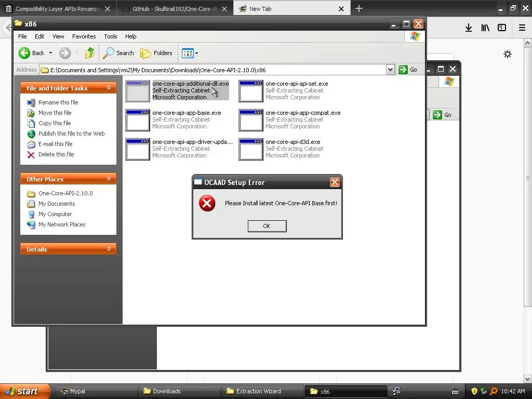Open browser hamburger menu

(522, 28)
